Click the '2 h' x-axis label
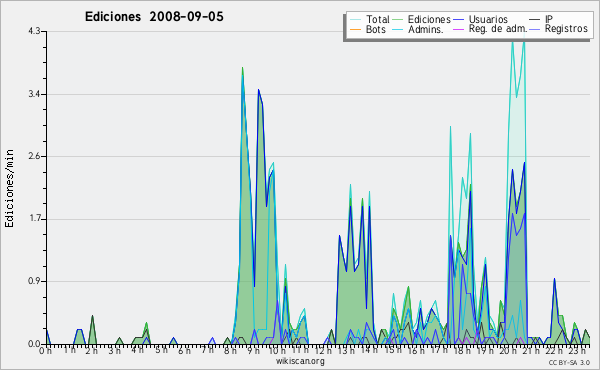This screenshot has width=600, height=370. 91,350
